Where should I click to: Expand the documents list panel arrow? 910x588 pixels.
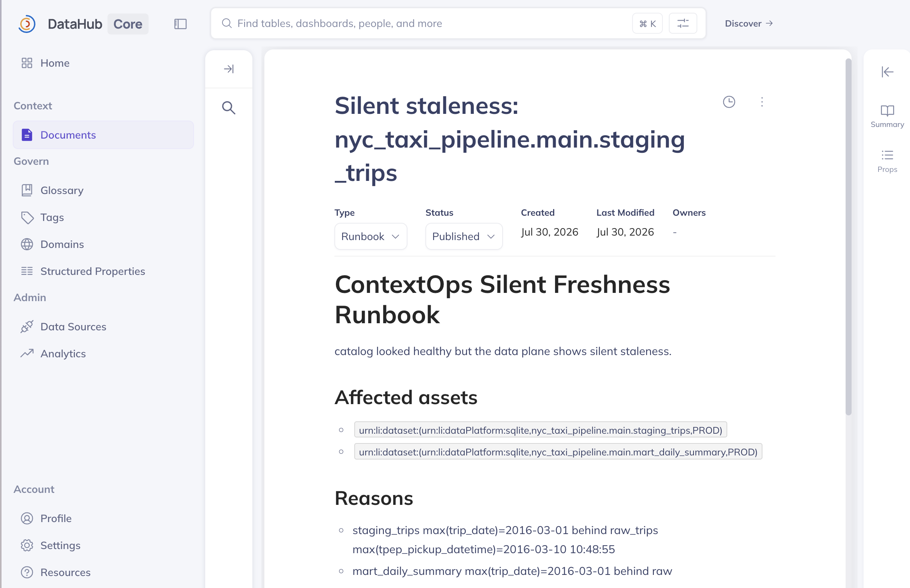[229, 69]
